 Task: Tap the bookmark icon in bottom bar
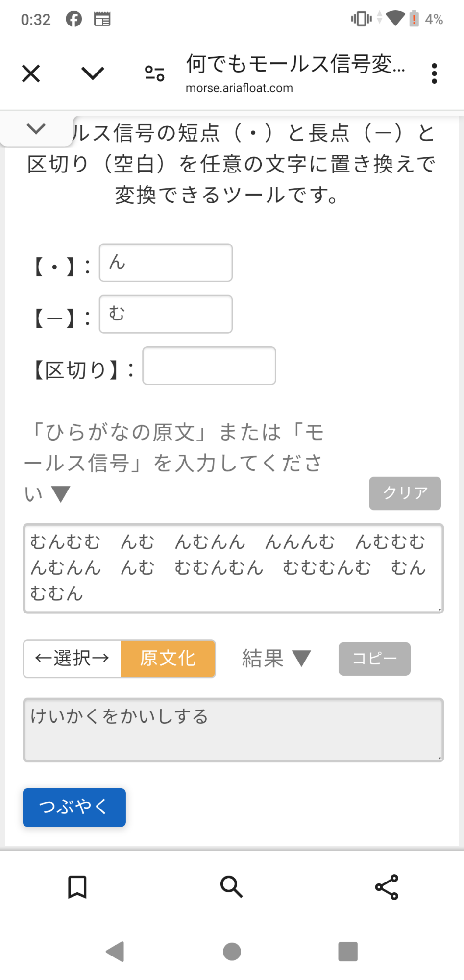click(x=77, y=887)
